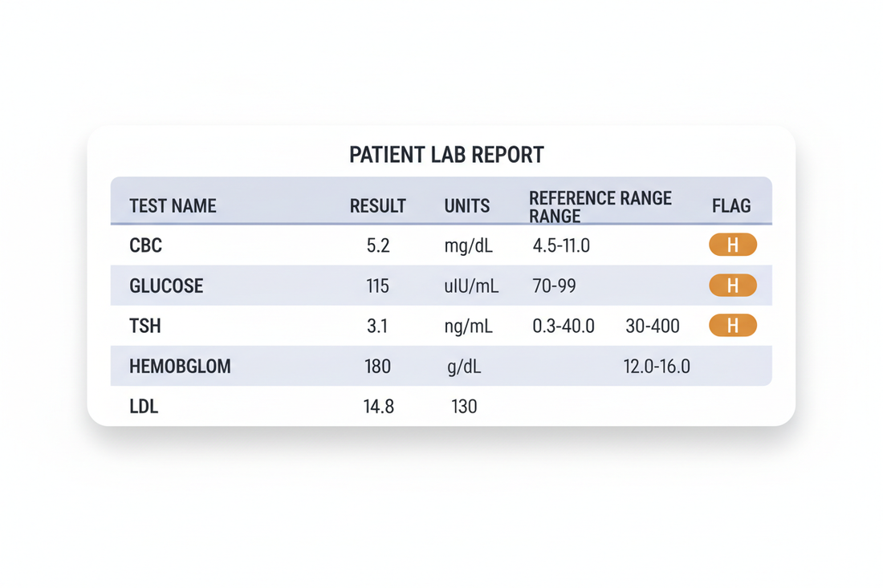This screenshot has height=588, width=883.
Task: Click the 0.3-40.0 reference range
Action: pyautogui.click(x=564, y=326)
